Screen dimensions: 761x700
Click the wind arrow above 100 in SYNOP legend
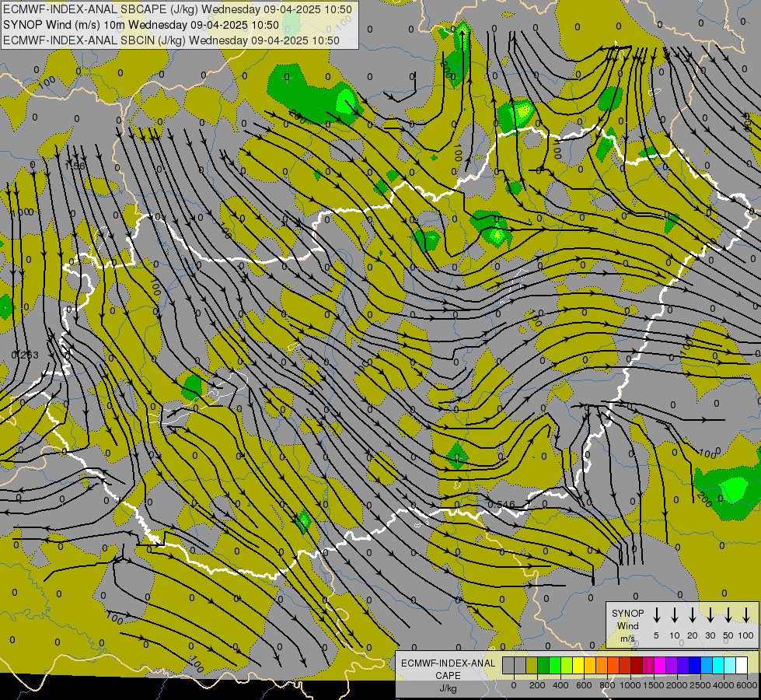coord(746,614)
